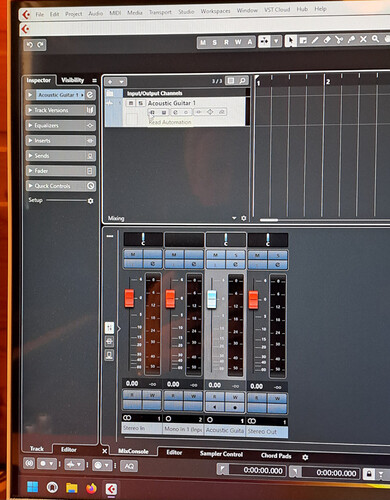Open the Transport menu
This screenshot has height=500, width=390.
pos(160,12)
